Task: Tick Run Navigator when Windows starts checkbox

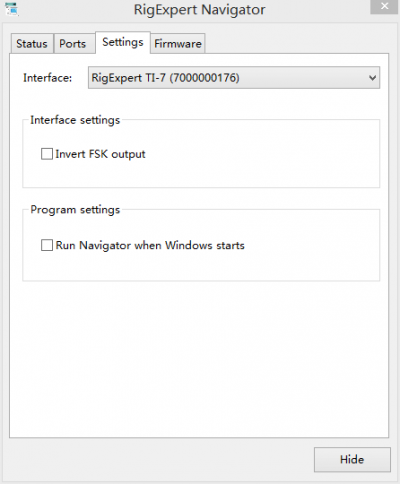Action: pos(47,245)
